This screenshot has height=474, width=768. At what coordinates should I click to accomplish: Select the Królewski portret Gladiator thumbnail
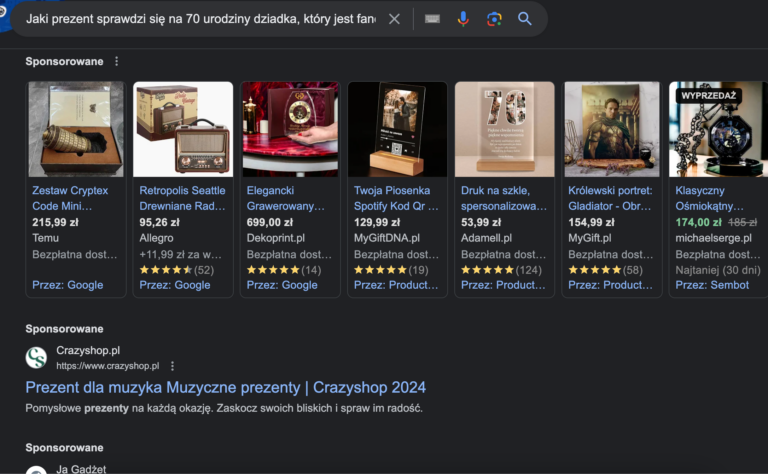click(611, 130)
